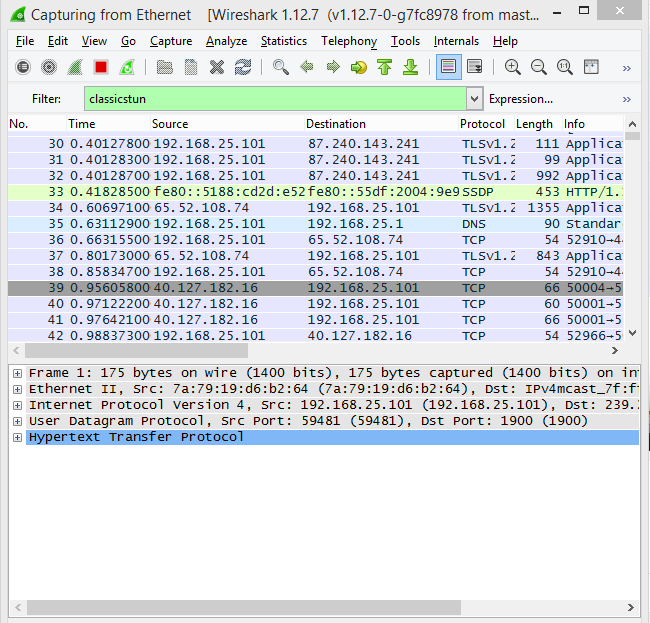Sort by the Source column header
Image resolution: width=650 pixels, height=623 pixels.
pos(227,124)
